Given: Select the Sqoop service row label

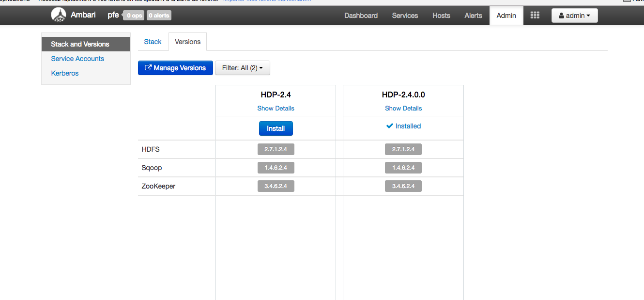Looking at the screenshot, I should [152, 168].
